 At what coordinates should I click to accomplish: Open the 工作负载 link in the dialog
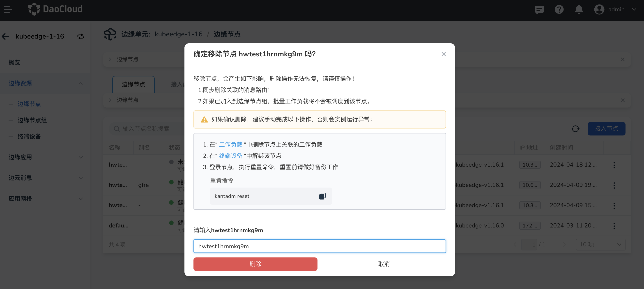tap(230, 144)
